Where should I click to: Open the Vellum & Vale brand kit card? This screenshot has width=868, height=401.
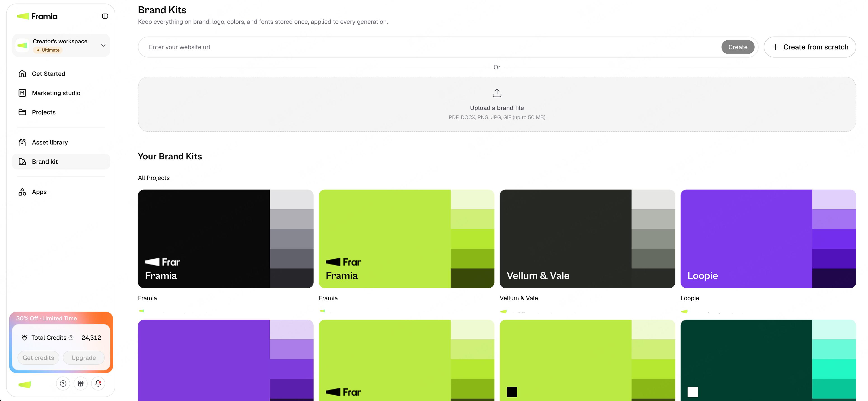[587, 239]
